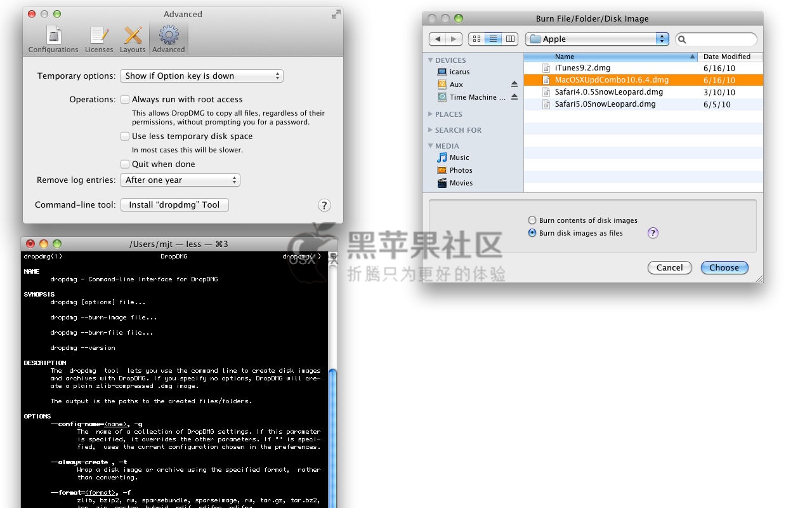Toggle Quit when done checkbox
The image size is (812, 508).
point(125,164)
